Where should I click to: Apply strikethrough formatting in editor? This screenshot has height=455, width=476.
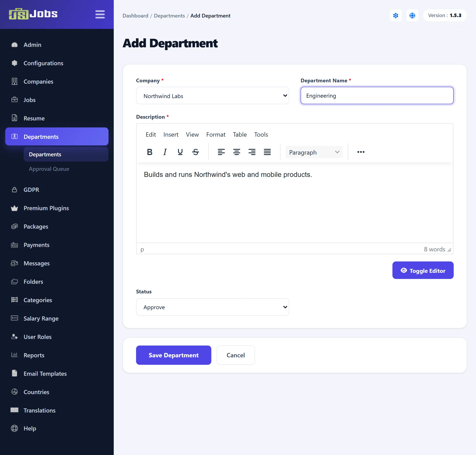[196, 152]
